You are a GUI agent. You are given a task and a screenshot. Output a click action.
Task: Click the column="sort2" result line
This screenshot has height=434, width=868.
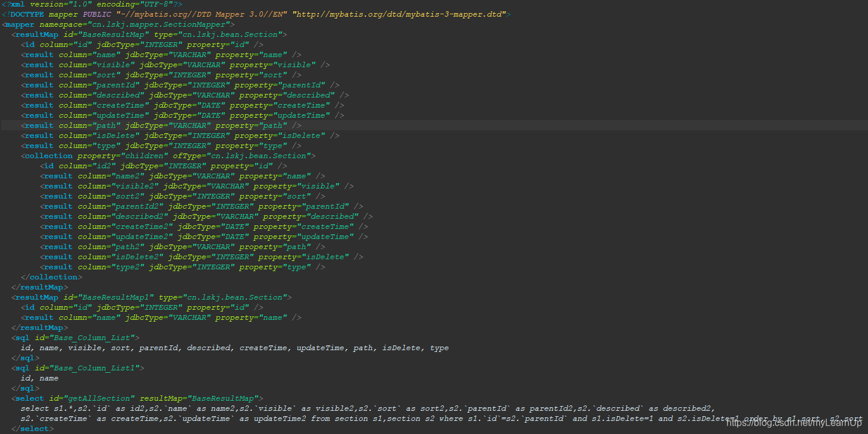coord(182,196)
